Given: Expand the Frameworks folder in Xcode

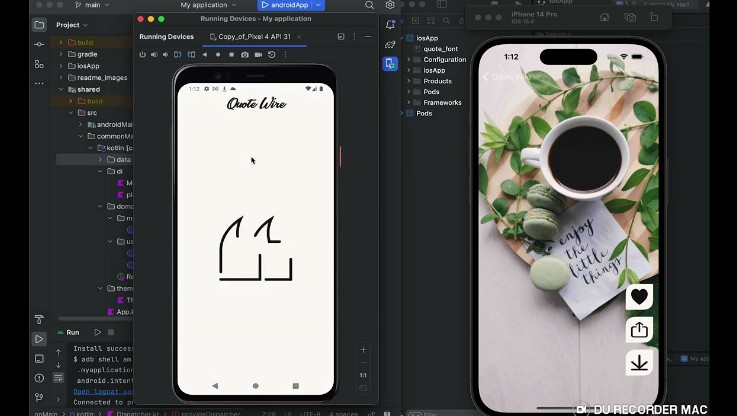Looking at the screenshot, I should 409,102.
